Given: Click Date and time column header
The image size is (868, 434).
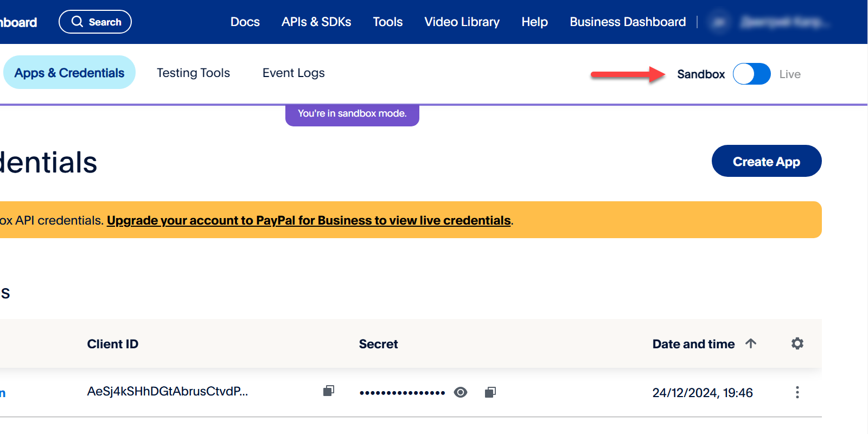Looking at the screenshot, I should (694, 344).
